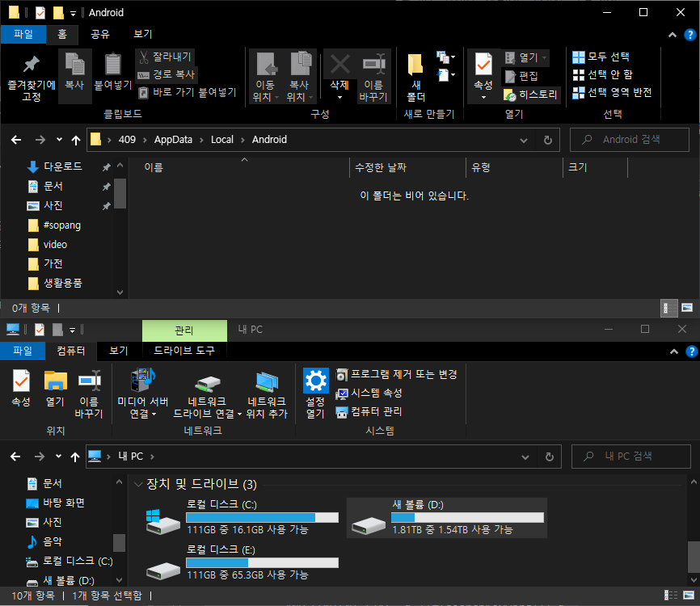Select 잘라내기 (Cut) in clipboard group
Viewport: 700px width, 606px height.
[x=166, y=57]
